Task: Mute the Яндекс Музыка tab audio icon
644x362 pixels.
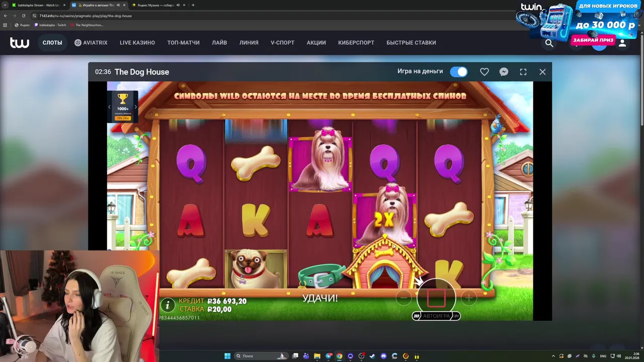Action: [178, 5]
